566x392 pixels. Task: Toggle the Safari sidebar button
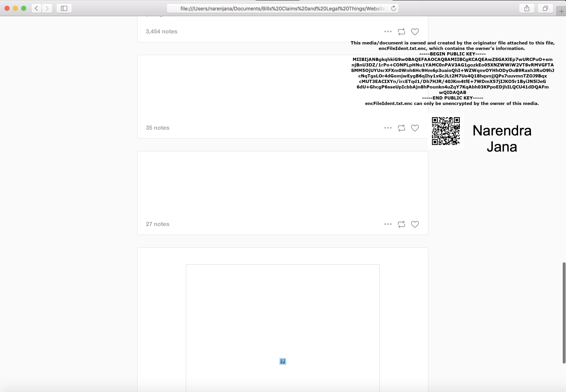pyautogui.click(x=64, y=8)
